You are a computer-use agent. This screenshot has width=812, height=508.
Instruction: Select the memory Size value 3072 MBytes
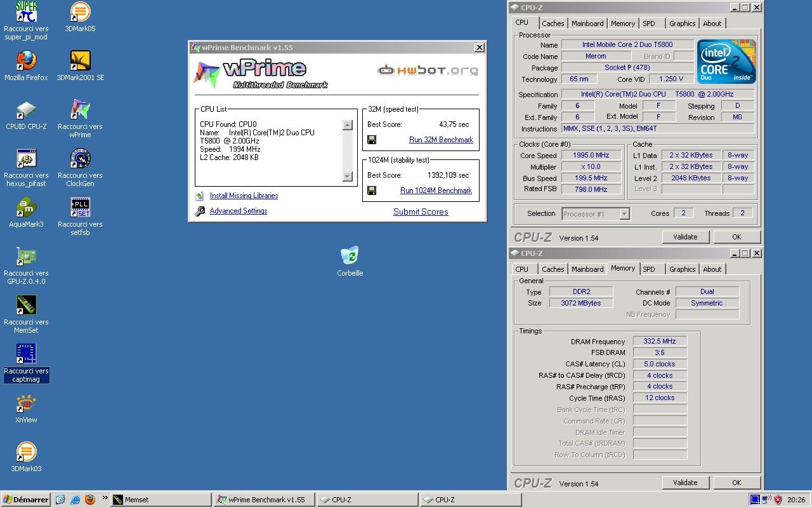click(581, 304)
